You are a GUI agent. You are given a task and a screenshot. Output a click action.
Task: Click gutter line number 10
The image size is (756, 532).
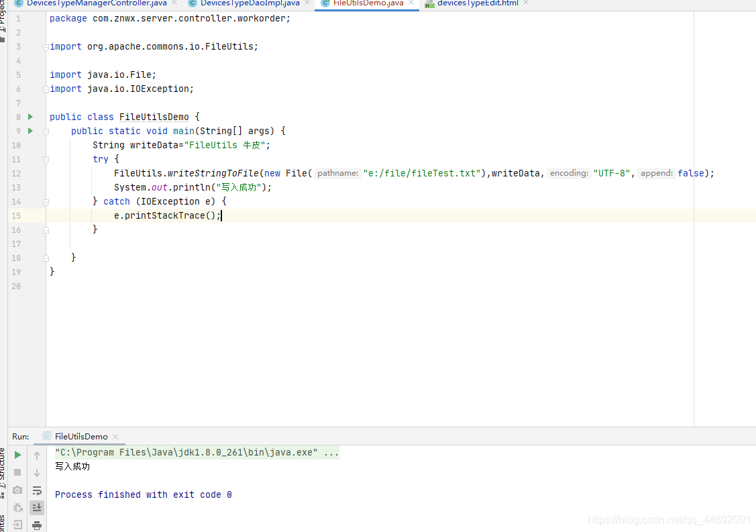[x=16, y=145]
